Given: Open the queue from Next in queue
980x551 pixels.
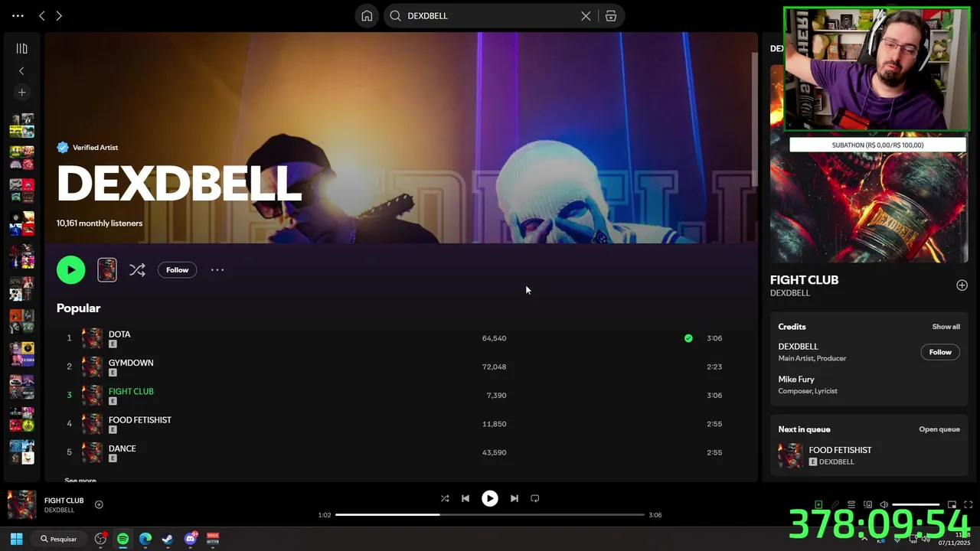Looking at the screenshot, I should pyautogui.click(x=939, y=429).
